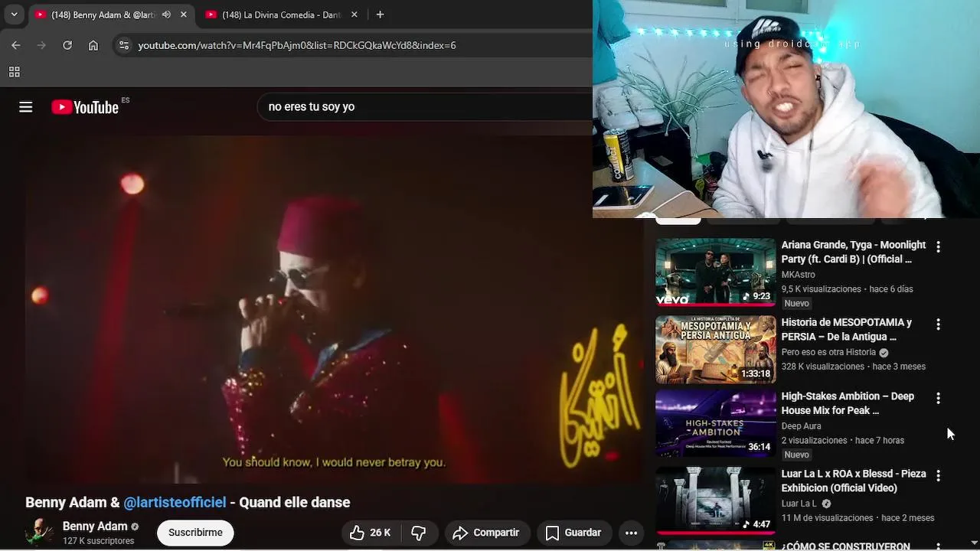
Task: Open options menu for CÓMO SE CONSTRUYERON video
Action: click(x=938, y=546)
